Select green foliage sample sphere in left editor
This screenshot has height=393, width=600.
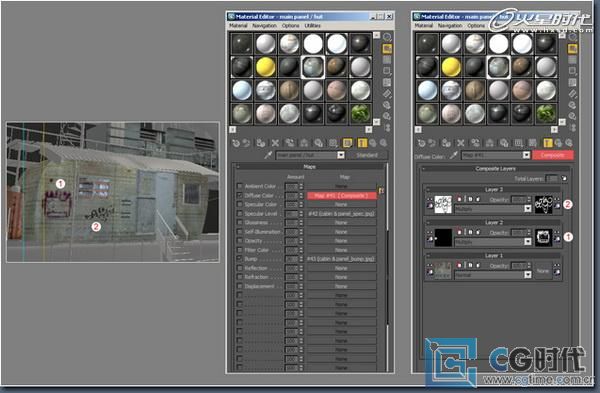coord(360,114)
